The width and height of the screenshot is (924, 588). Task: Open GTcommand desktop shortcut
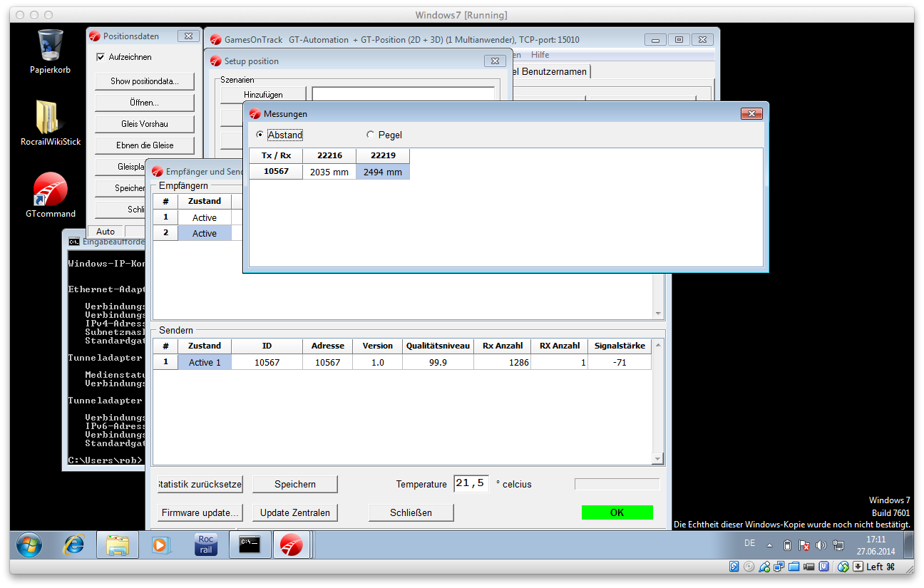click(x=50, y=190)
